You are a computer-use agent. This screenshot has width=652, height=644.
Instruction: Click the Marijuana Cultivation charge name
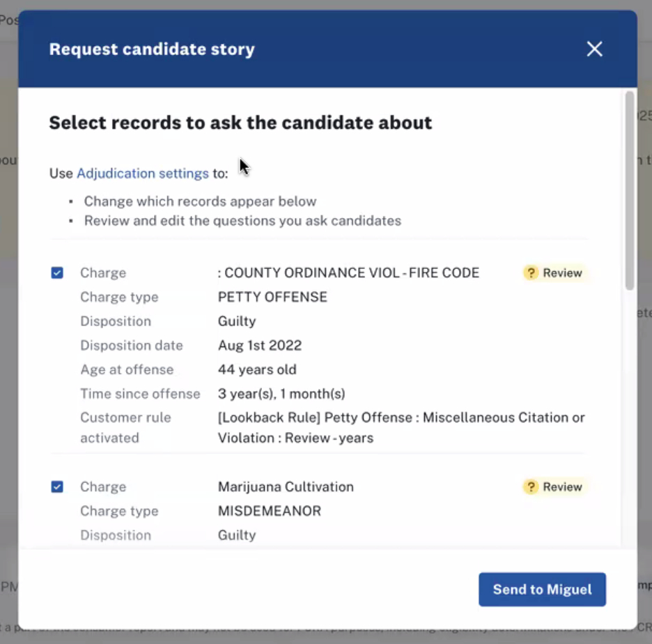point(286,487)
